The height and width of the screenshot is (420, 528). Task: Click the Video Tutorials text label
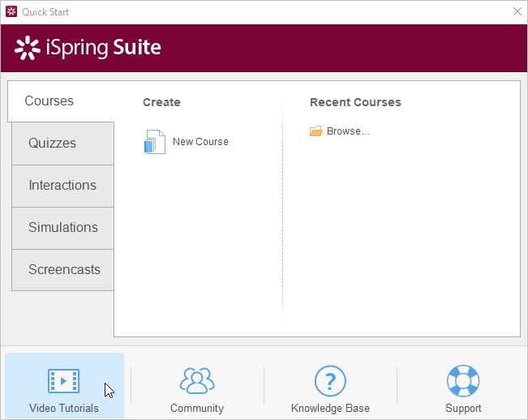[64, 409]
